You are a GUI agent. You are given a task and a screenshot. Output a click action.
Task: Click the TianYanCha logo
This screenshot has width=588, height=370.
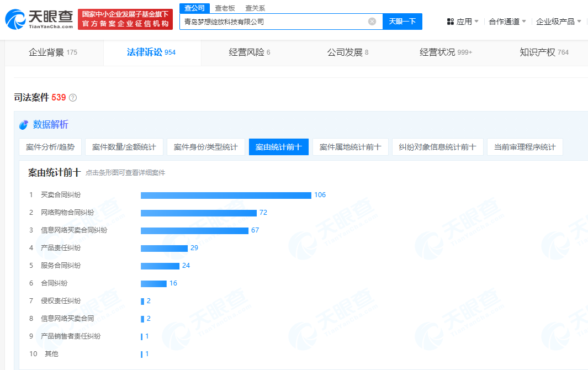coord(39,19)
